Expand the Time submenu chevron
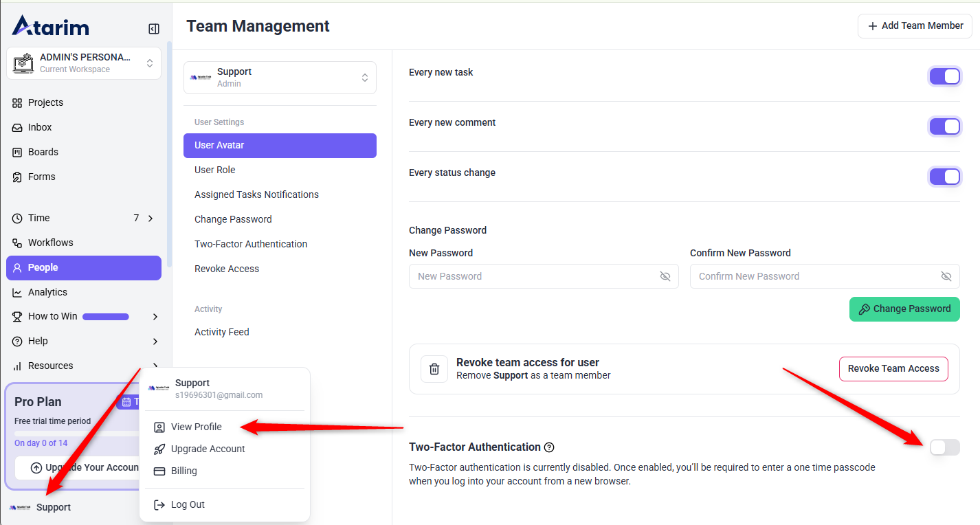 pos(151,218)
